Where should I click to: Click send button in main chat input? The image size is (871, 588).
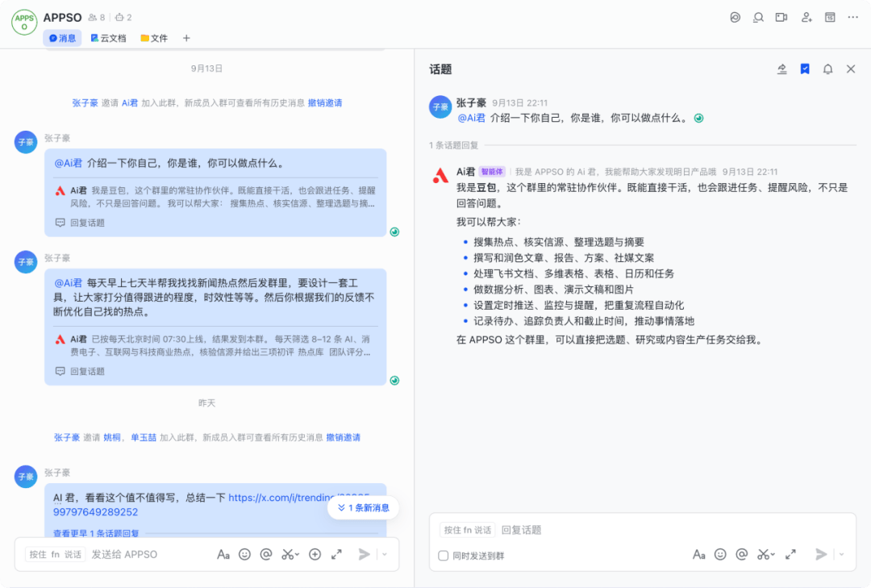364,554
